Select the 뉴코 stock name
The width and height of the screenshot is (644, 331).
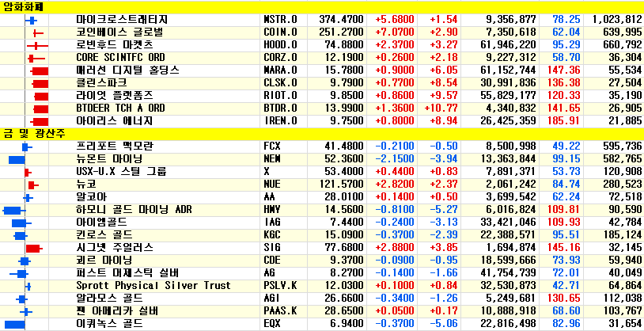click(x=85, y=184)
